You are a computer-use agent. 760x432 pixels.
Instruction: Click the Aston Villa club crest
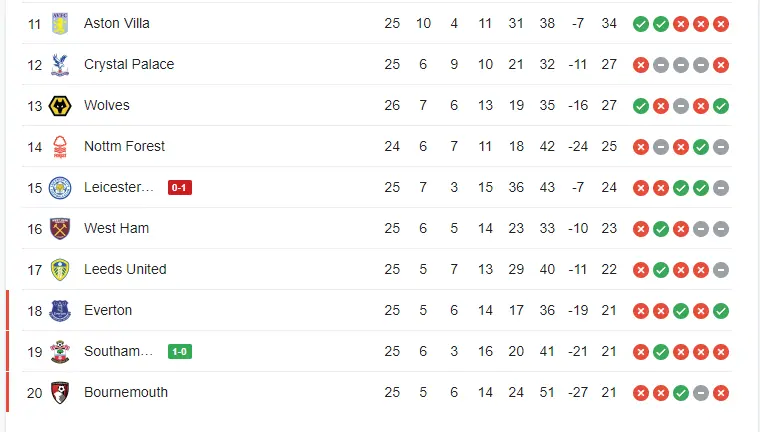pos(61,23)
